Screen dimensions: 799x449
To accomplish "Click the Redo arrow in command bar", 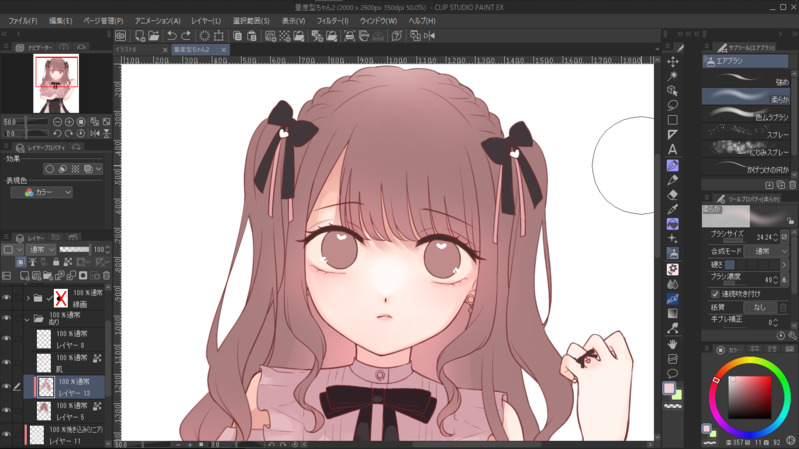I will pos(186,36).
